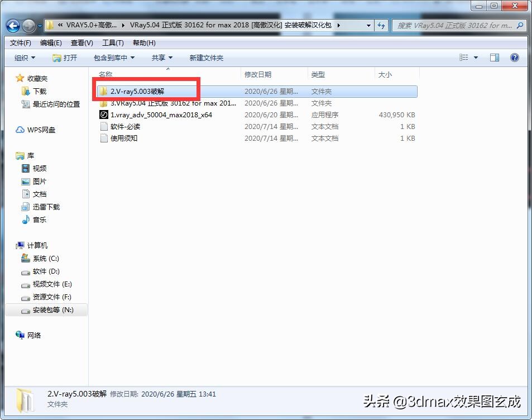The height and width of the screenshot is (420, 532).
Task: Open drive 系统 (C:)
Action: point(40,259)
